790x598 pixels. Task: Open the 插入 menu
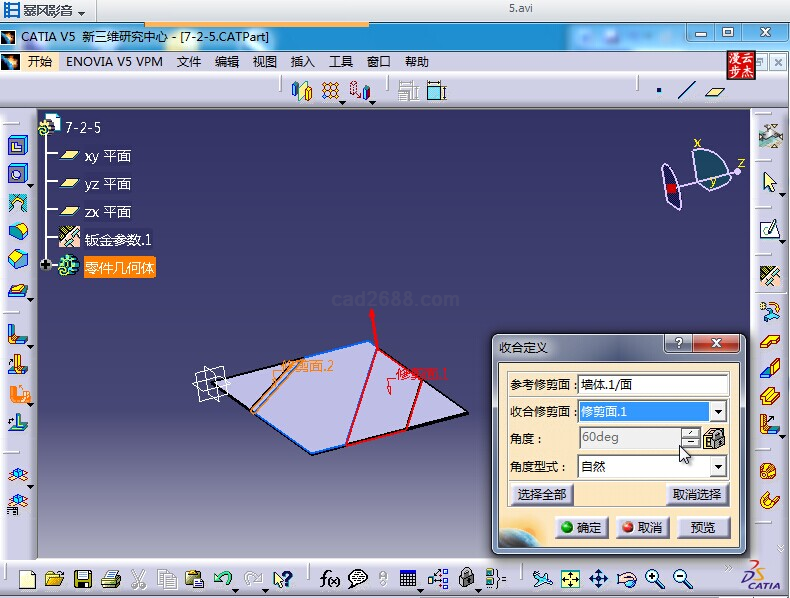[x=302, y=61]
